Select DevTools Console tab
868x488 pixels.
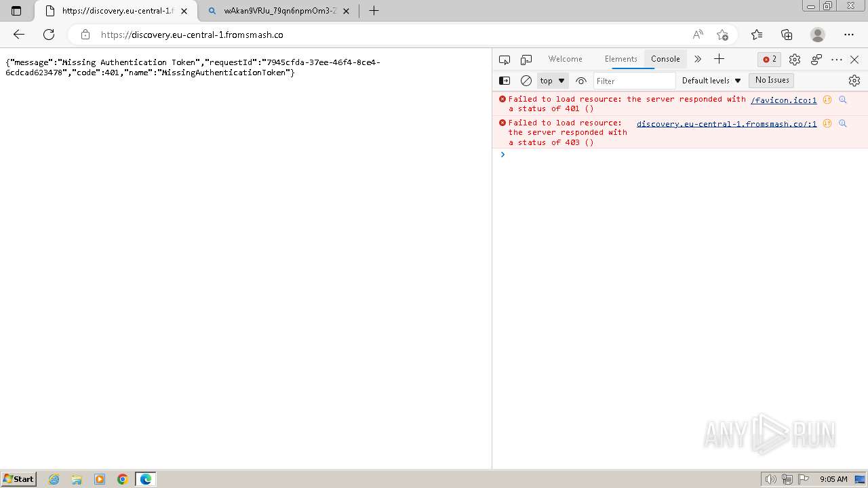point(665,59)
